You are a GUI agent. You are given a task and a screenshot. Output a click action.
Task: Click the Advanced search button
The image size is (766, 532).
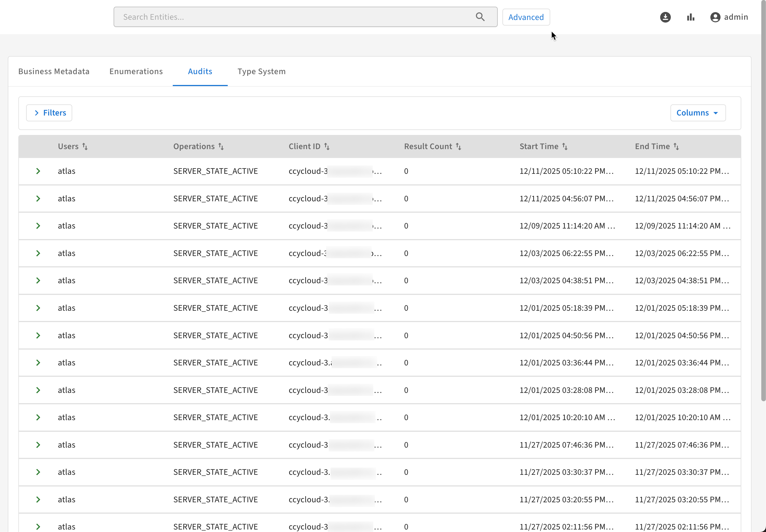click(x=526, y=17)
